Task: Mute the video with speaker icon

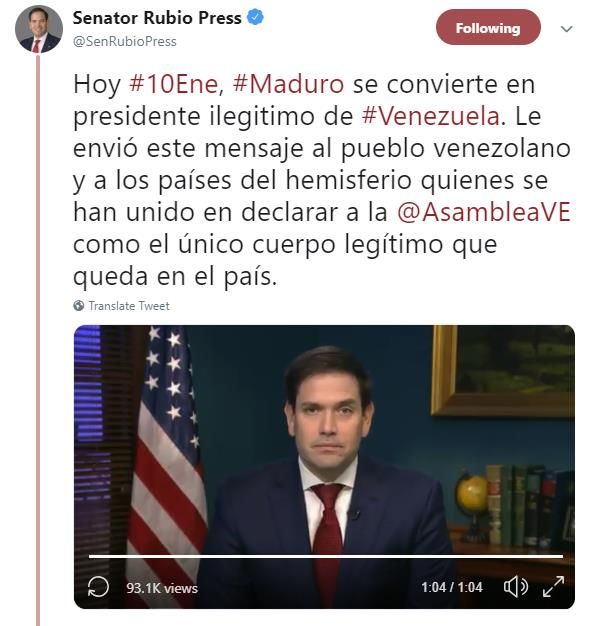Action: (x=515, y=587)
